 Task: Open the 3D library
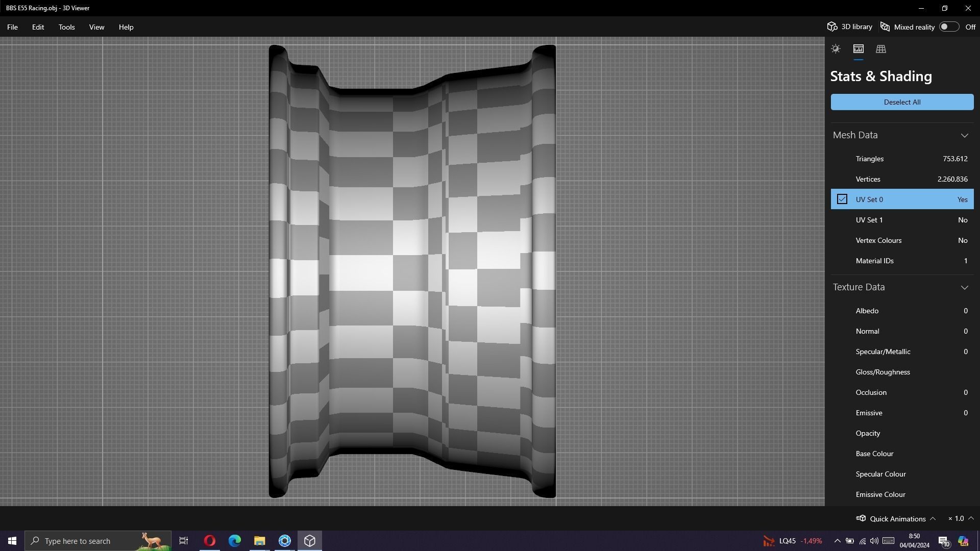[850, 27]
